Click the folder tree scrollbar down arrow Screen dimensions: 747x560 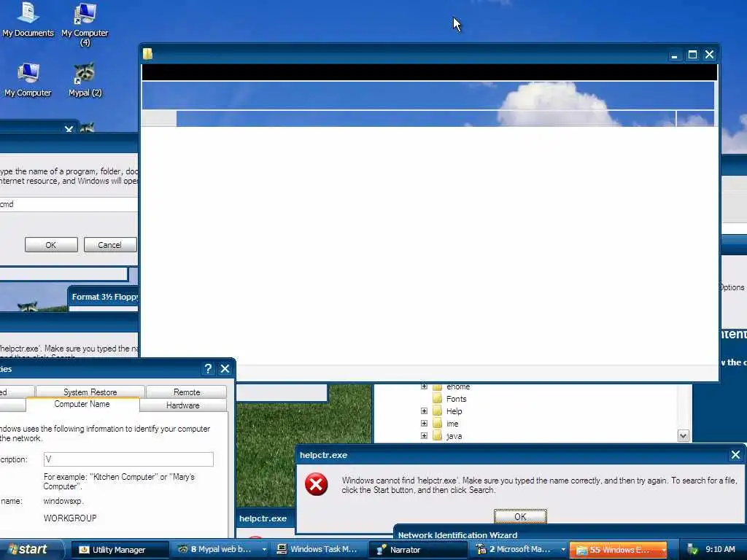(x=683, y=436)
